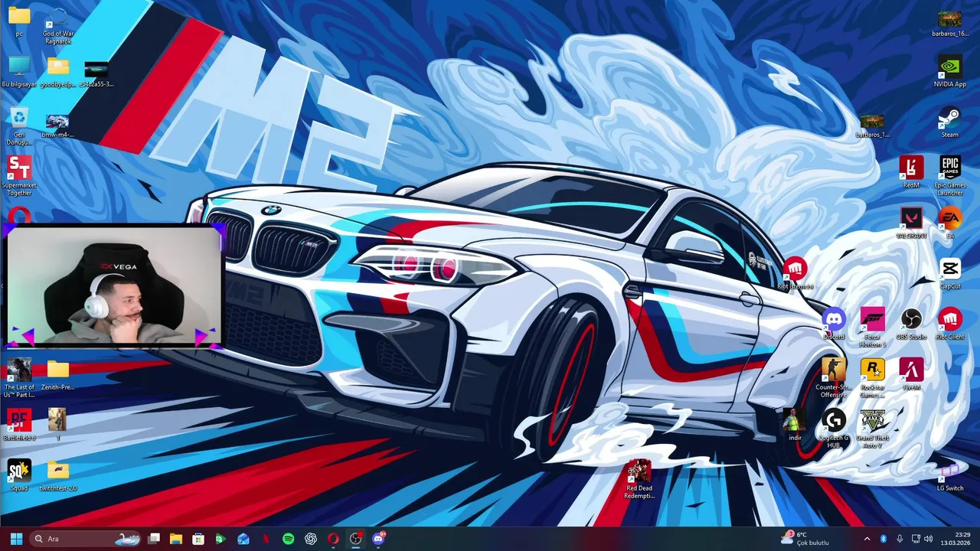Switch to Opera browser on the taskbar
This screenshot has height=551, width=980.
(333, 539)
